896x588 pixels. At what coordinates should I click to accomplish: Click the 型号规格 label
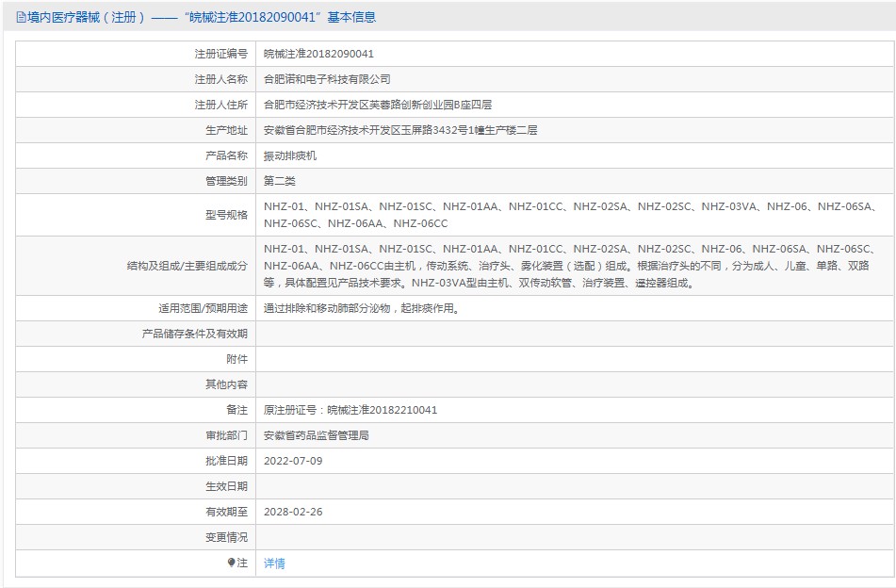click(x=227, y=215)
